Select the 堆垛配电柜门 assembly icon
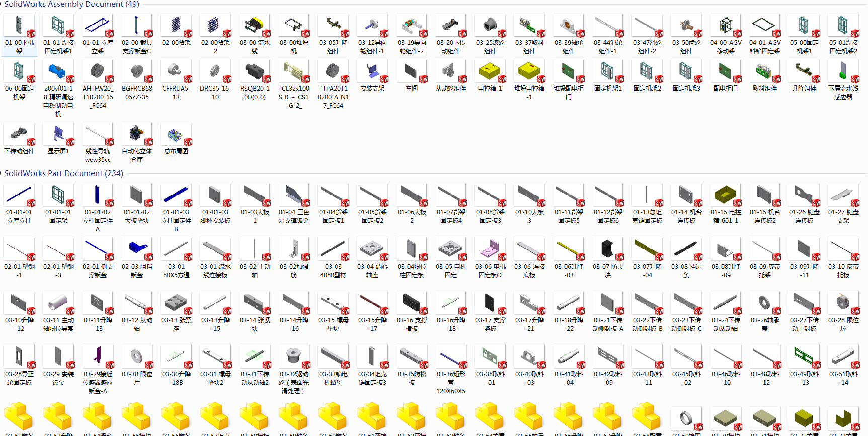This screenshot has width=868, height=436. coord(569,71)
